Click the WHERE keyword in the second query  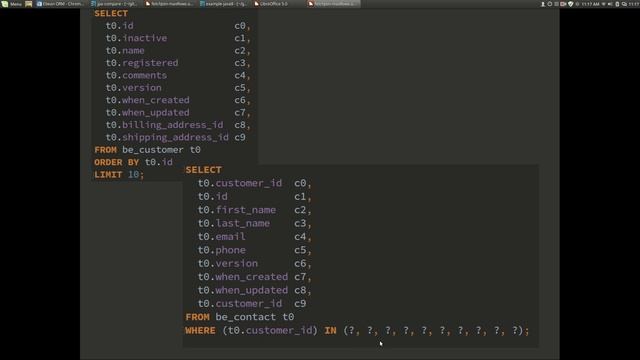[x=200, y=331]
